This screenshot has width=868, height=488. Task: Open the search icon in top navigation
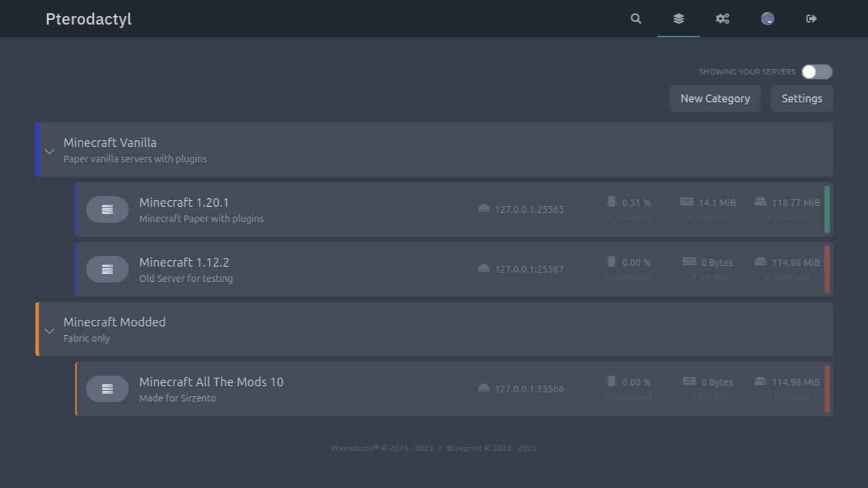(636, 19)
